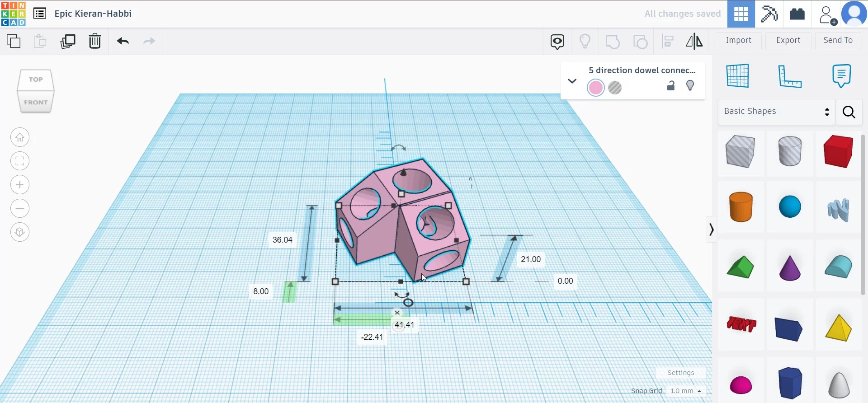Hide the selected shape with the lightbulb

coord(690,86)
